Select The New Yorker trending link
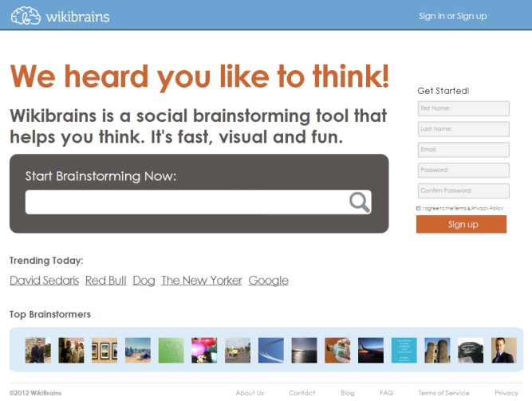The image size is (532, 401). point(201,281)
